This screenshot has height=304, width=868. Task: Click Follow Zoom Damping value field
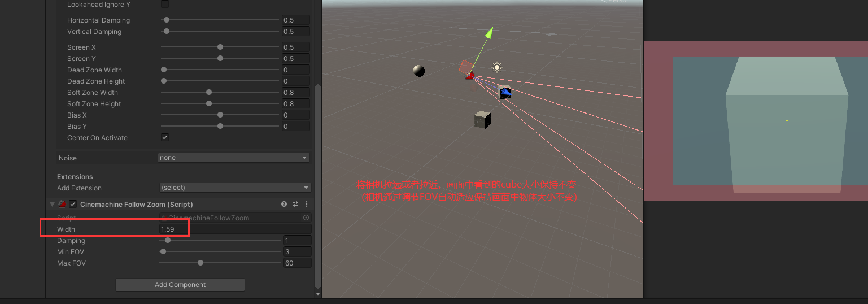pyautogui.click(x=297, y=240)
